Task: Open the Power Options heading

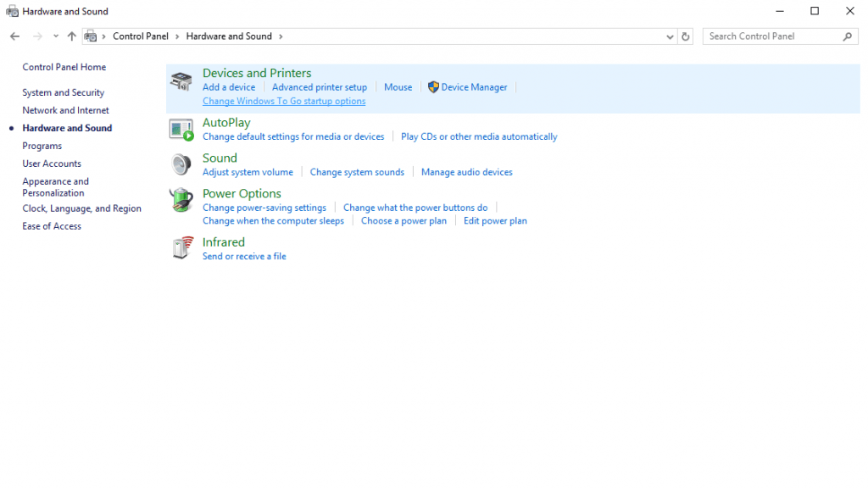Action: [242, 194]
